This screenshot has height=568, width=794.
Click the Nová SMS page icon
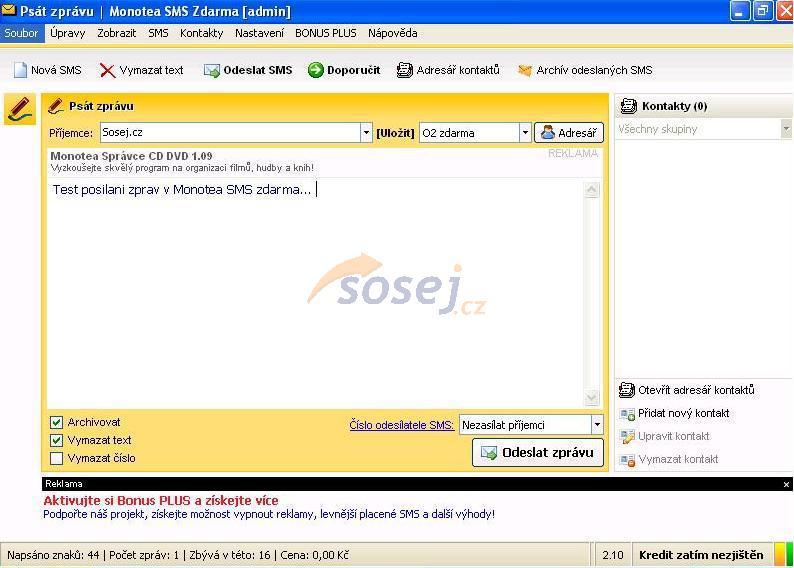coord(20,70)
